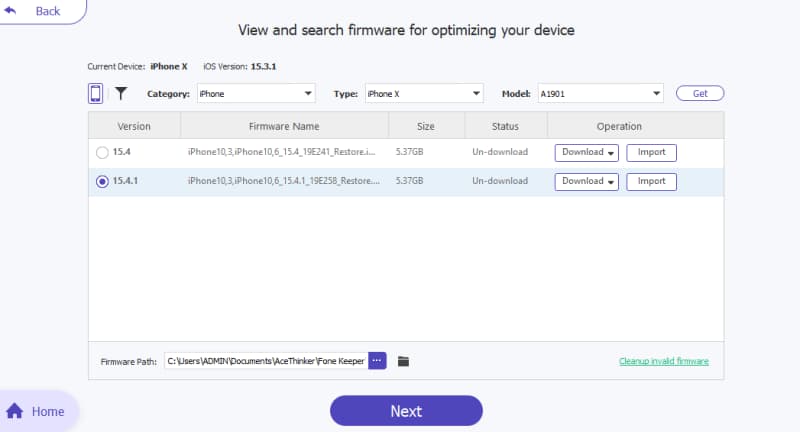The height and width of the screenshot is (432, 800).
Task: Import firmware for version 15.4
Action: (652, 153)
